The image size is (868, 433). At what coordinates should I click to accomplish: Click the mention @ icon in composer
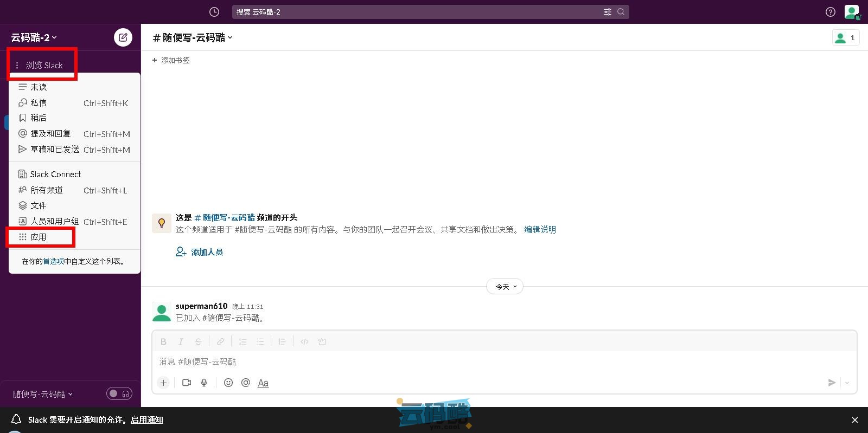(x=246, y=383)
